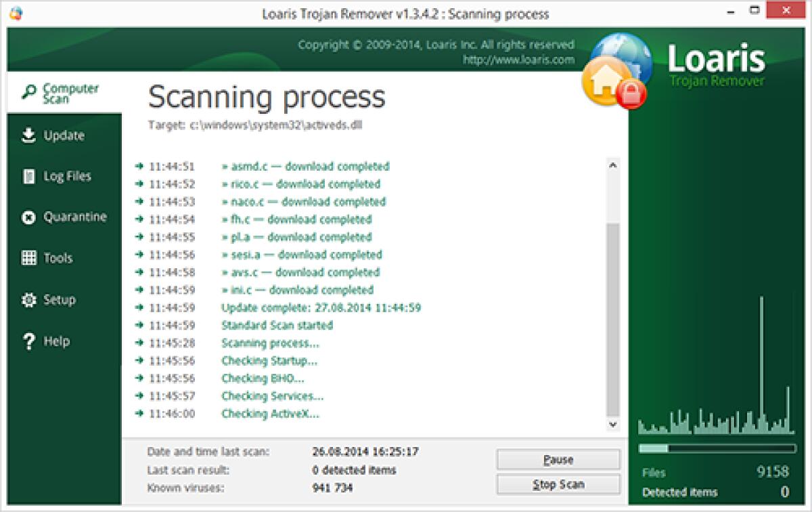The width and height of the screenshot is (812, 512).
Task: Select the Update complete log entry
Action: (x=321, y=307)
